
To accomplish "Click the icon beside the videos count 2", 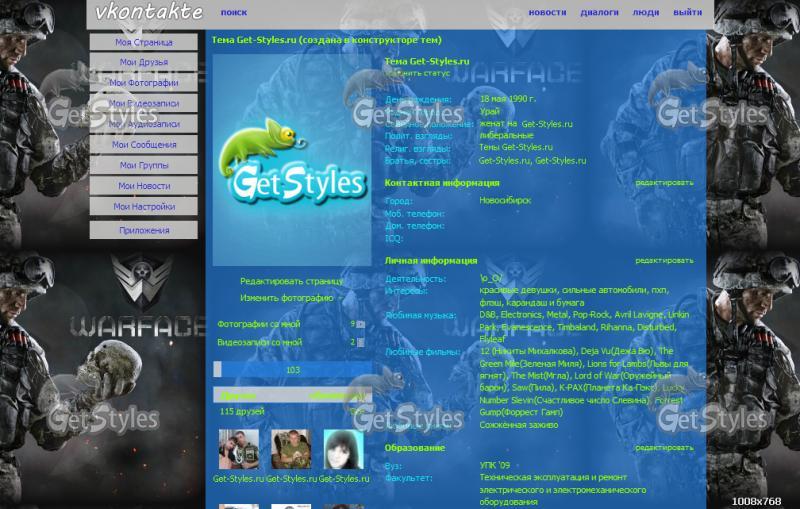I will pyautogui.click(x=360, y=343).
